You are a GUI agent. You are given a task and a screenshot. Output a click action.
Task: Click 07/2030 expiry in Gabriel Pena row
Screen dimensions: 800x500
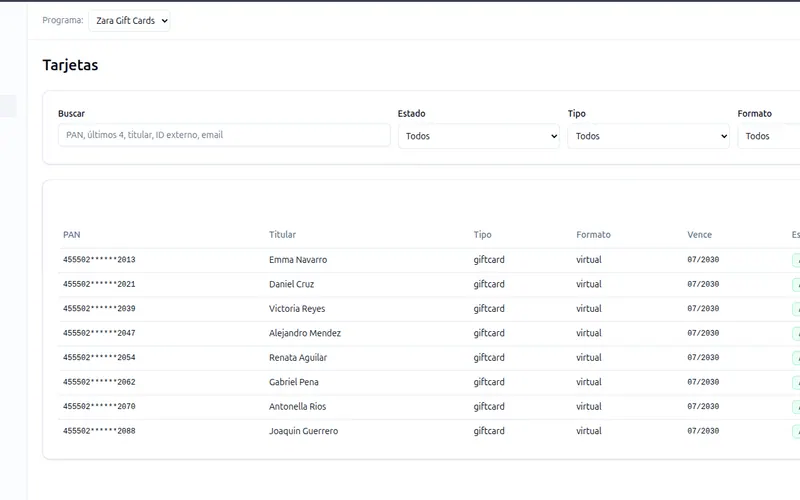(703, 382)
